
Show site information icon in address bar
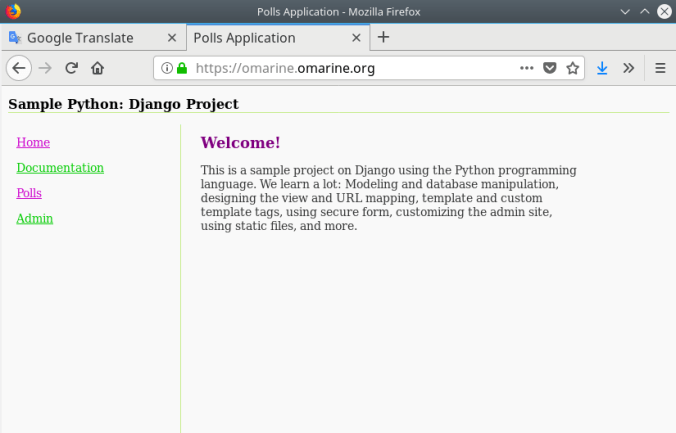pos(167,68)
